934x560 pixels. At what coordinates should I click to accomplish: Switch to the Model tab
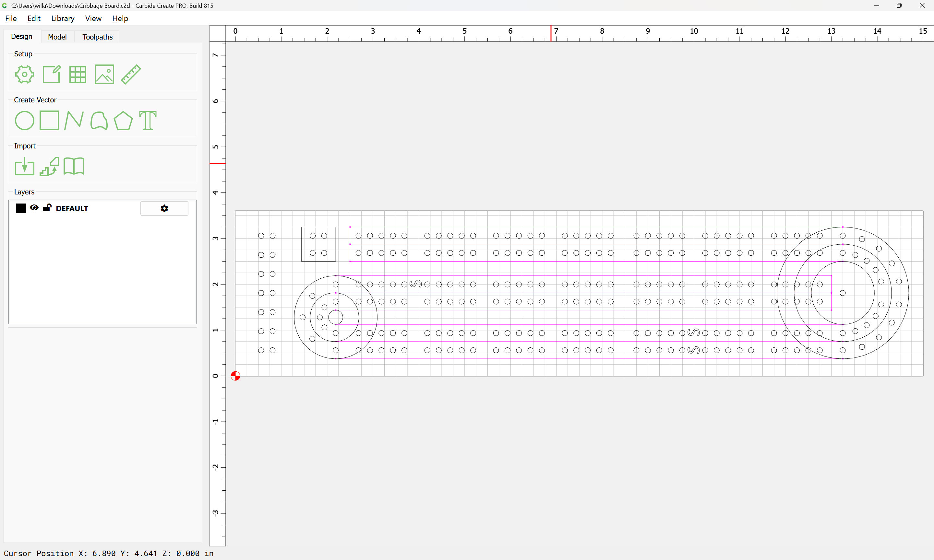point(57,37)
